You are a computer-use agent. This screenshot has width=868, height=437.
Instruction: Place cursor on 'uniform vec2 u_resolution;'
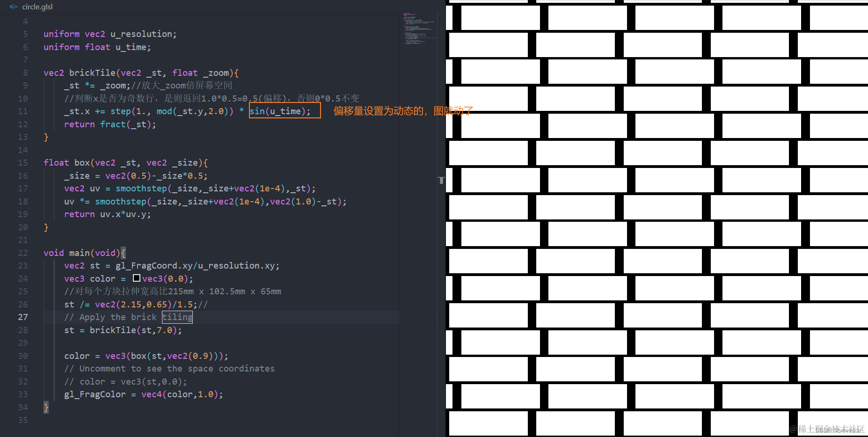pyautogui.click(x=110, y=34)
